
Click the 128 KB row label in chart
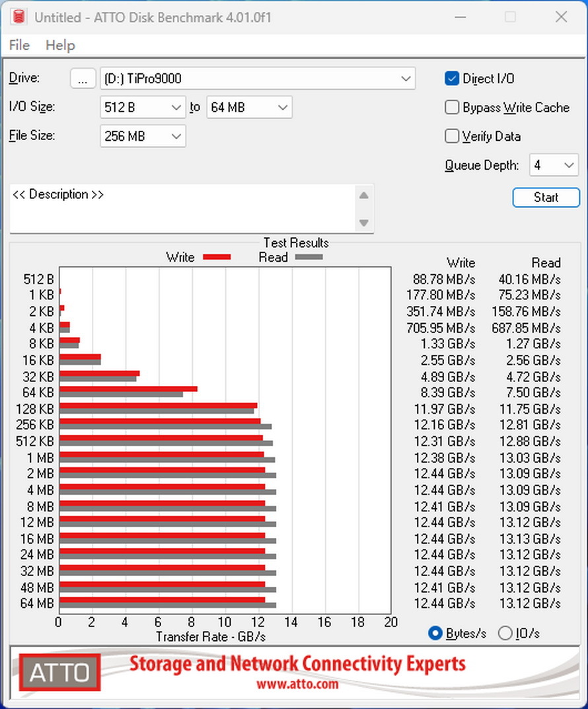(x=35, y=409)
